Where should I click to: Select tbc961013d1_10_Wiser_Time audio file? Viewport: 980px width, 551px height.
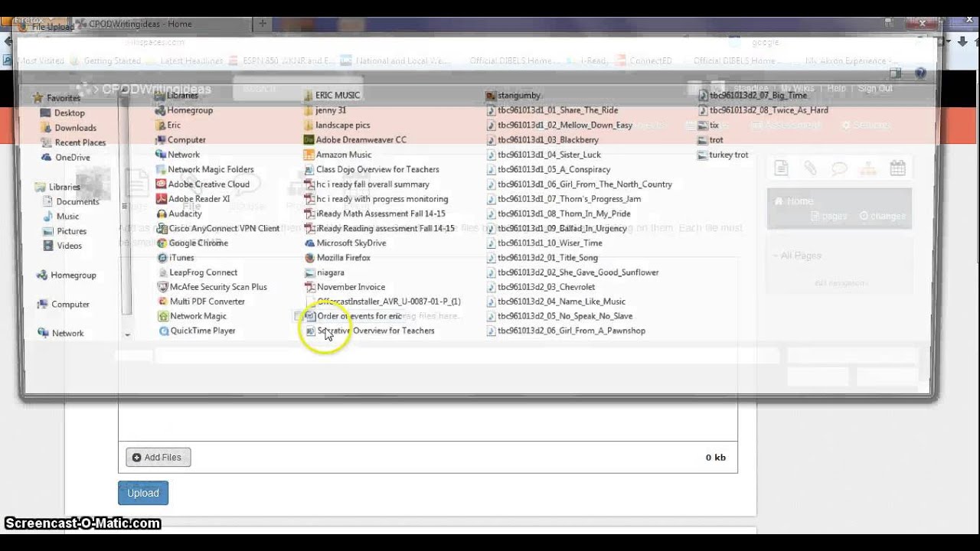click(x=544, y=243)
